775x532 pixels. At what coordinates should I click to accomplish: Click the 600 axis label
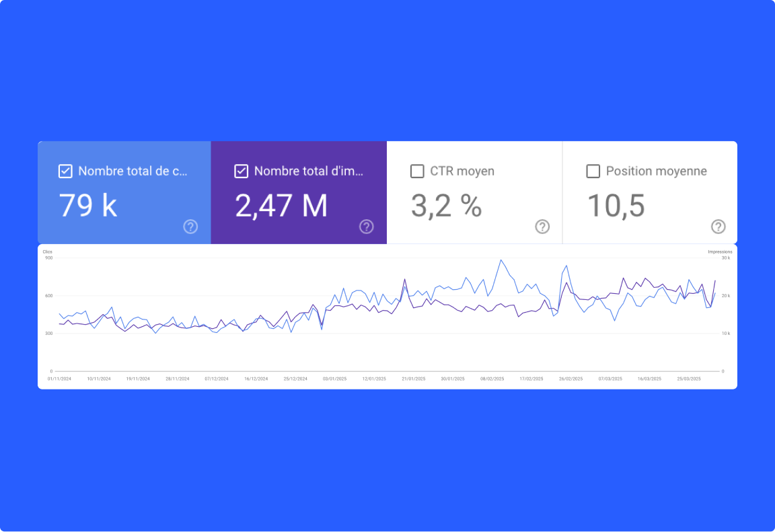click(48, 296)
